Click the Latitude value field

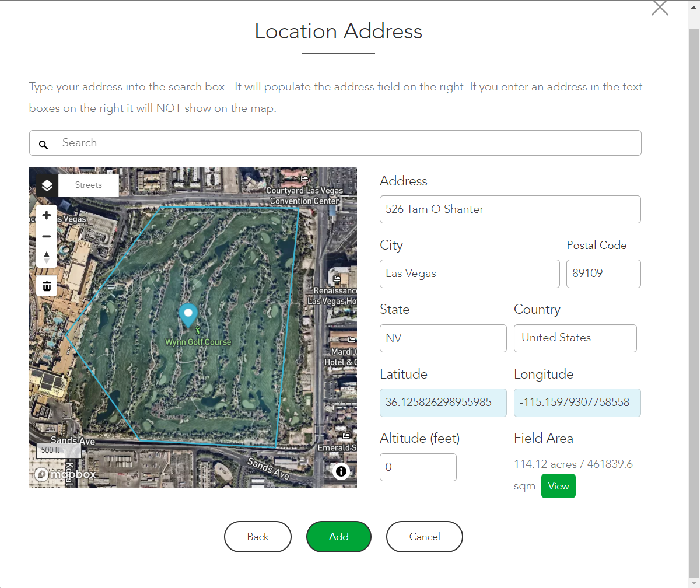pyautogui.click(x=443, y=402)
